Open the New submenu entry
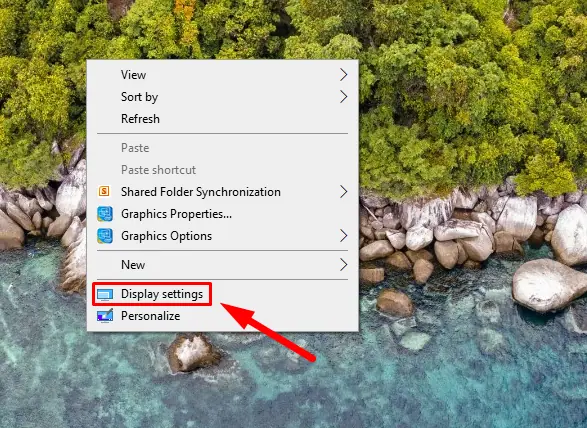 (222, 265)
